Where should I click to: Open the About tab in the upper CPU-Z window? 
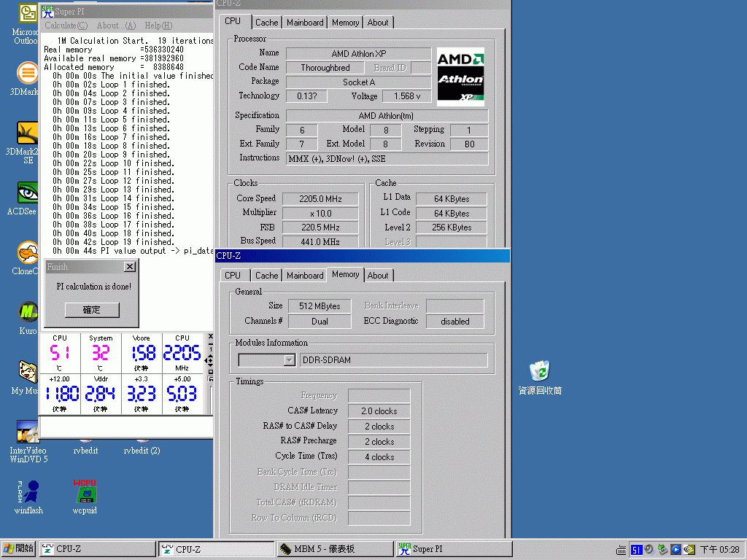pos(378,23)
